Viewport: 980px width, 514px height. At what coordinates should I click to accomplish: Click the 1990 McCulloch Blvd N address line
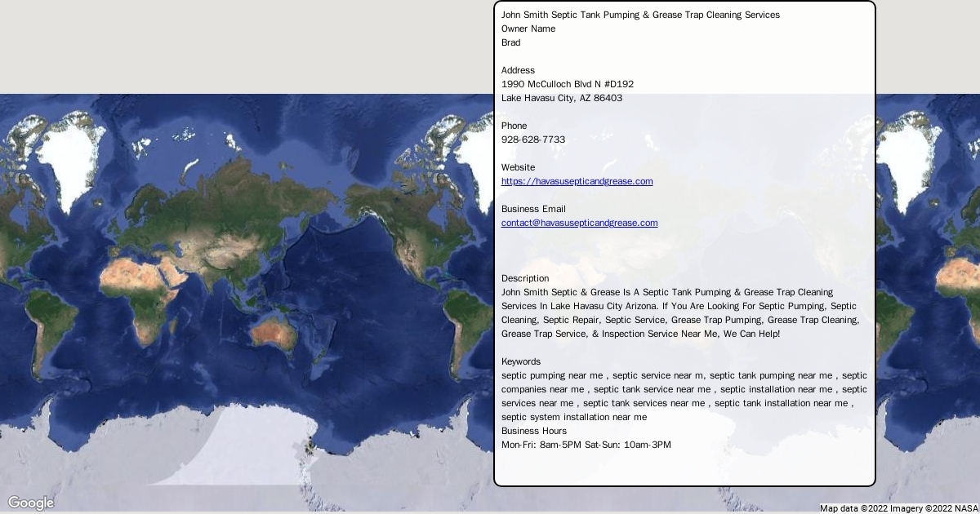pos(568,84)
